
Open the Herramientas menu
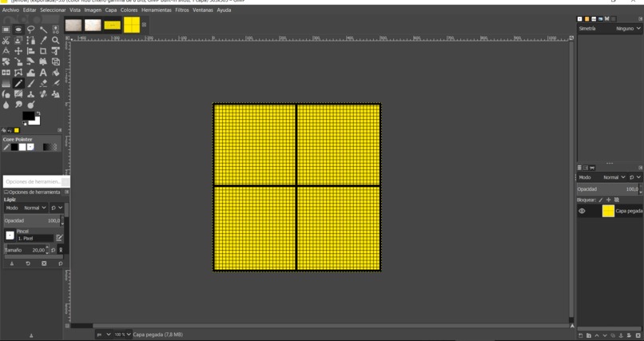coord(157,10)
